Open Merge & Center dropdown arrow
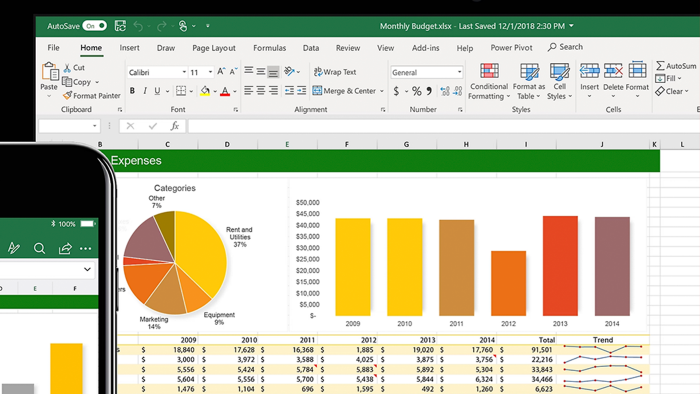The image size is (700, 394). tap(382, 91)
